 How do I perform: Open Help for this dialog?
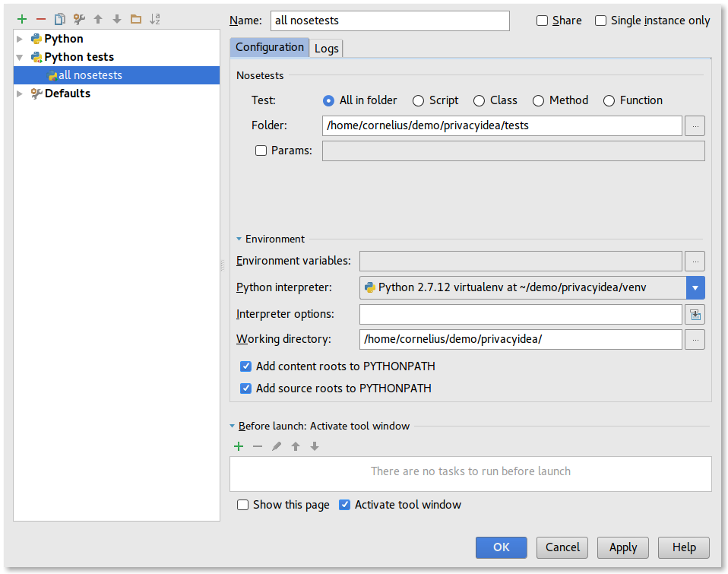click(684, 547)
